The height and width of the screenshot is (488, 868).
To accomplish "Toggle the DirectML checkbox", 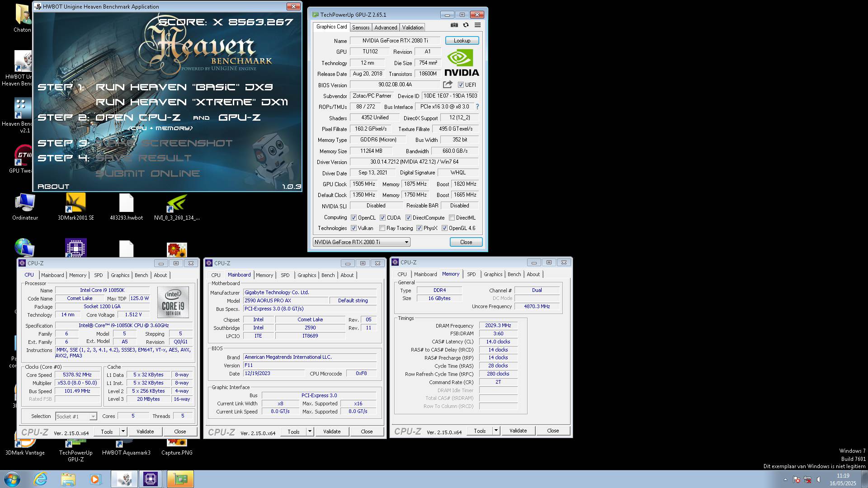I will 452,218.
